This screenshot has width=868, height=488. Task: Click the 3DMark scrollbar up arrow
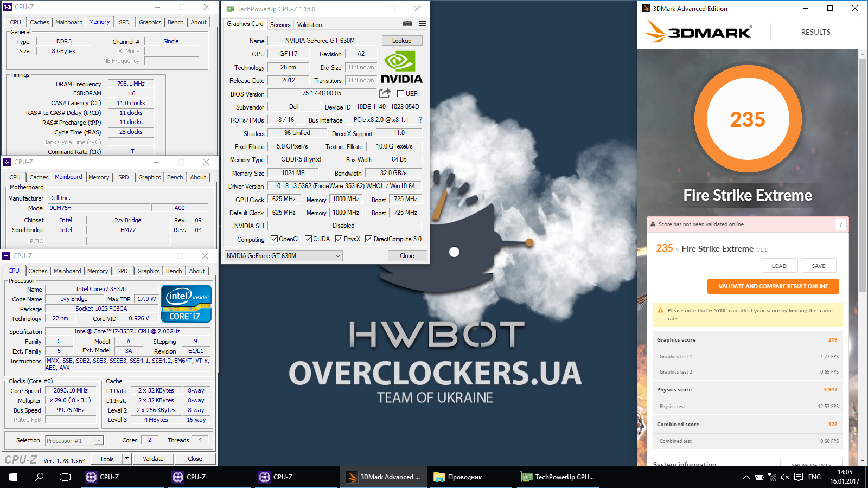pyautogui.click(x=863, y=54)
